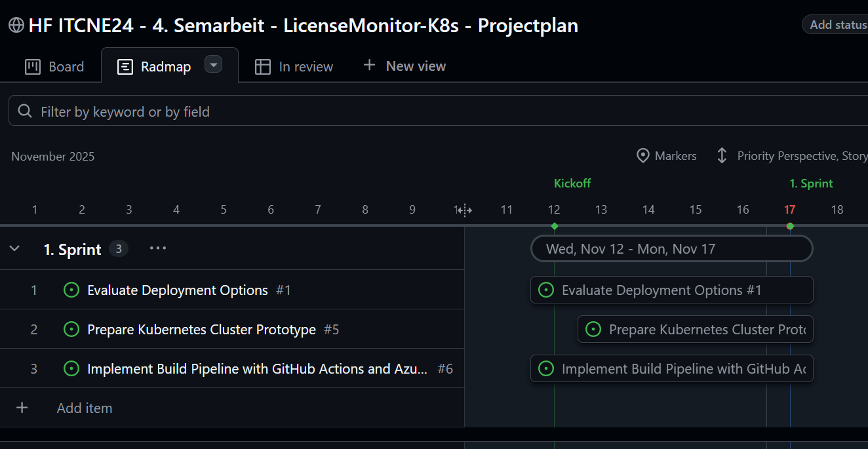The image size is (868, 449).
Task: Open the Radmap view dropdown arrow
Action: (x=213, y=65)
